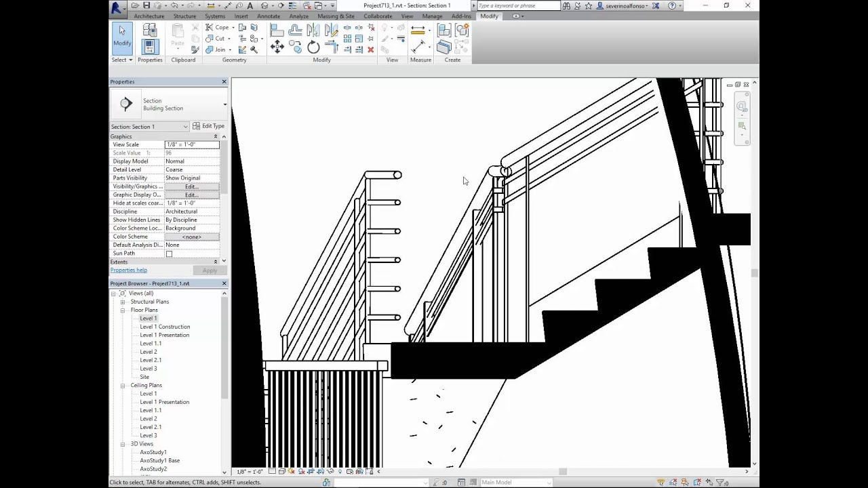The width and height of the screenshot is (868, 488).
Task: Click the Edit Type button
Action: (x=208, y=126)
